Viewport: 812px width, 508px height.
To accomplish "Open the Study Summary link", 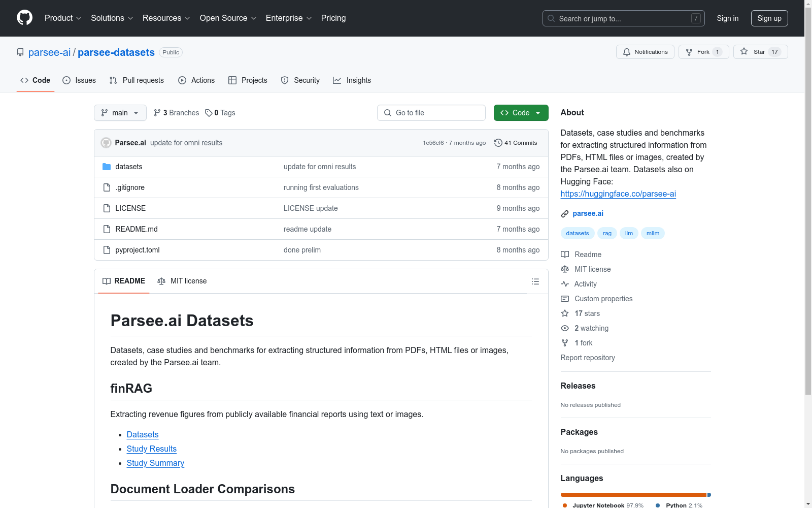I will coord(155,463).
